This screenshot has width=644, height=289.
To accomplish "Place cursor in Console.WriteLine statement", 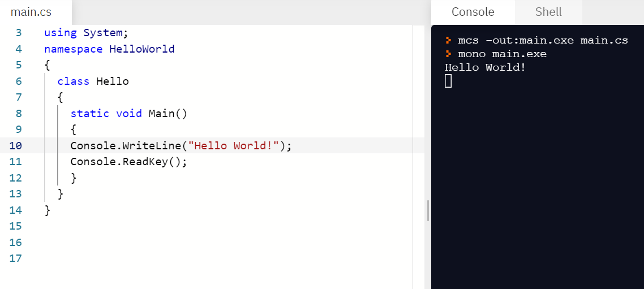I will [181, 146].
